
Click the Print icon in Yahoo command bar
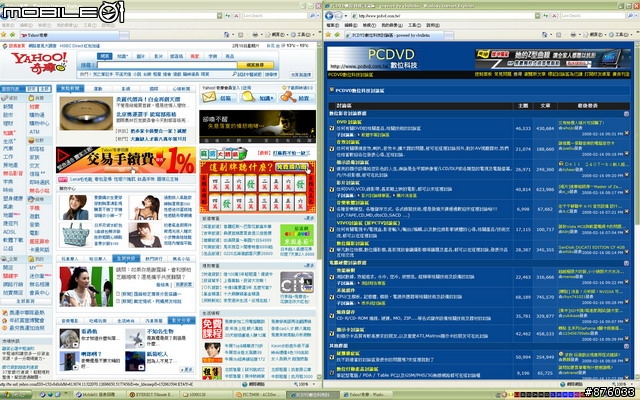point(255,35)
